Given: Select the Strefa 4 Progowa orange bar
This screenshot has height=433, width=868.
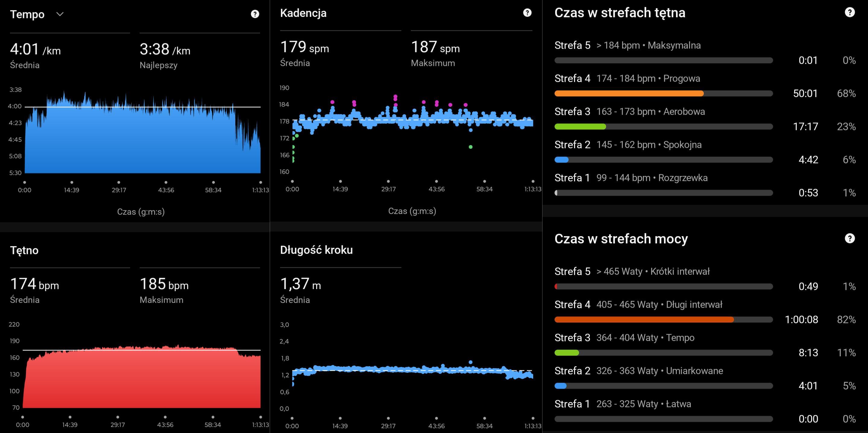Looking at the screenshot, I should coord(629,93).
